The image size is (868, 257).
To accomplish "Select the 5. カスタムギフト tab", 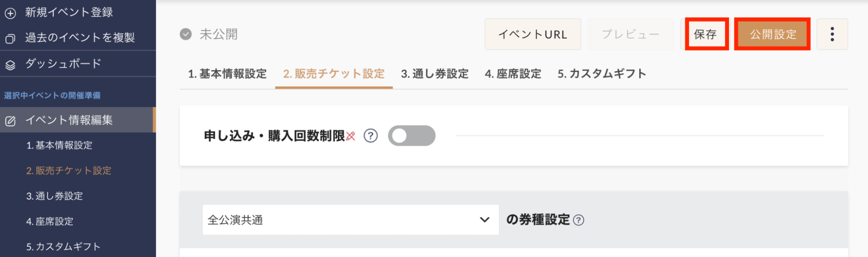I will click(x=602, y=74).
